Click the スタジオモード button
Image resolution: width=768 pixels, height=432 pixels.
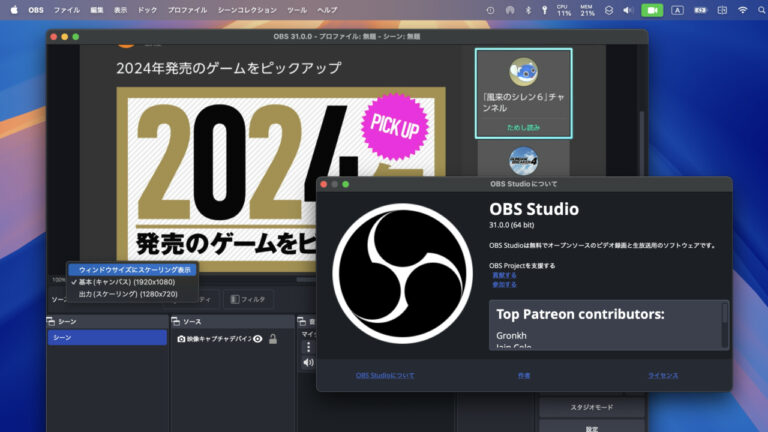(x=594, y=408)
